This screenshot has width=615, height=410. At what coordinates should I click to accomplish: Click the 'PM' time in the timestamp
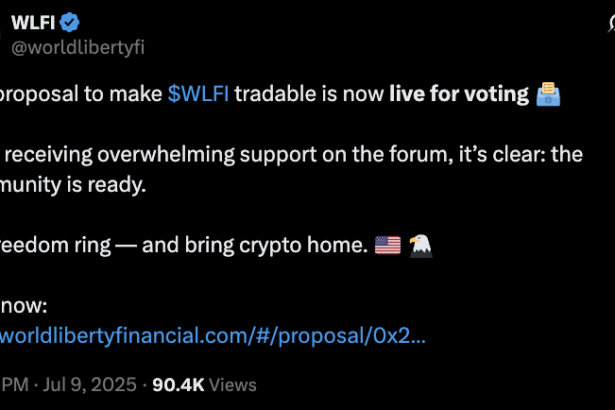click(15, 384)
